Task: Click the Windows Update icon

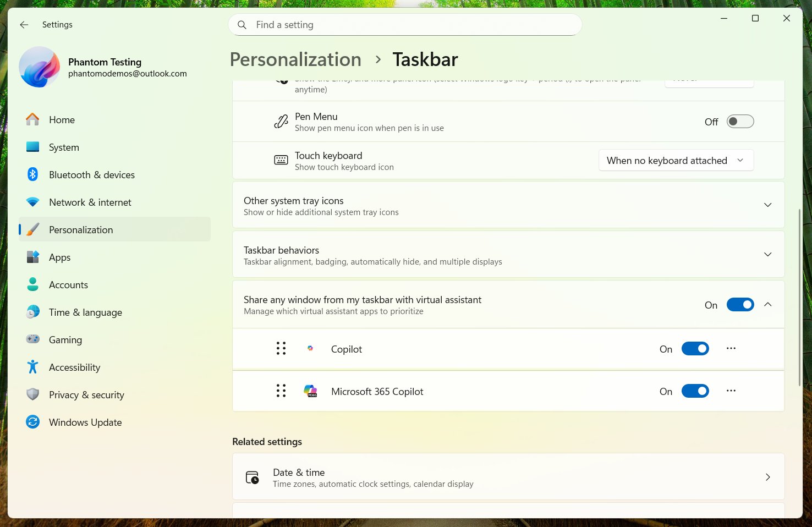Action: tap(33, 422)
